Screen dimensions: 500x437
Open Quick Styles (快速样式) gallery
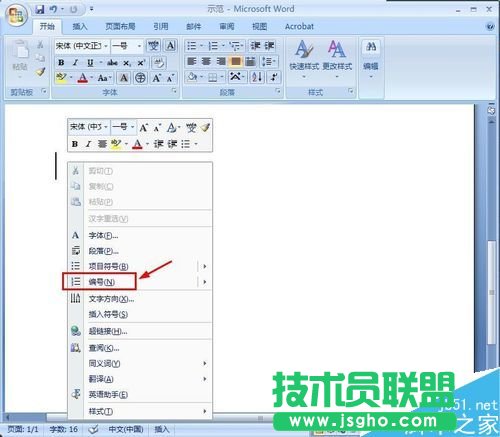pos(304,59)
